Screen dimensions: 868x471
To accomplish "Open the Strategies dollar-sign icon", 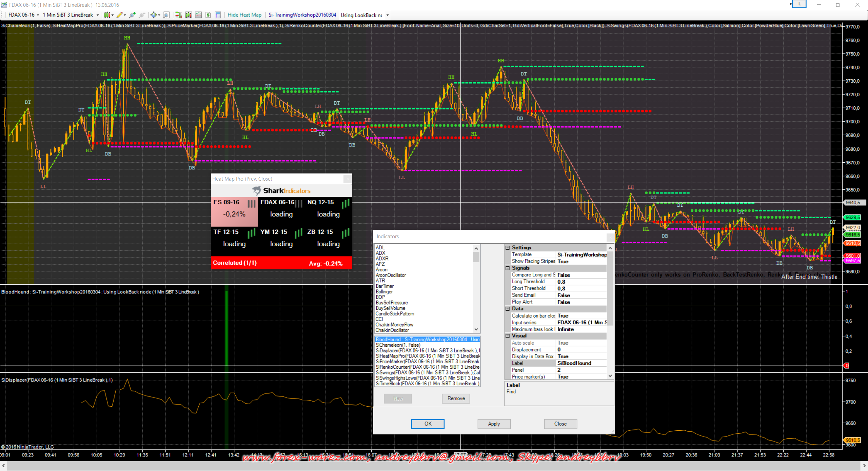I will coord(208,15).
